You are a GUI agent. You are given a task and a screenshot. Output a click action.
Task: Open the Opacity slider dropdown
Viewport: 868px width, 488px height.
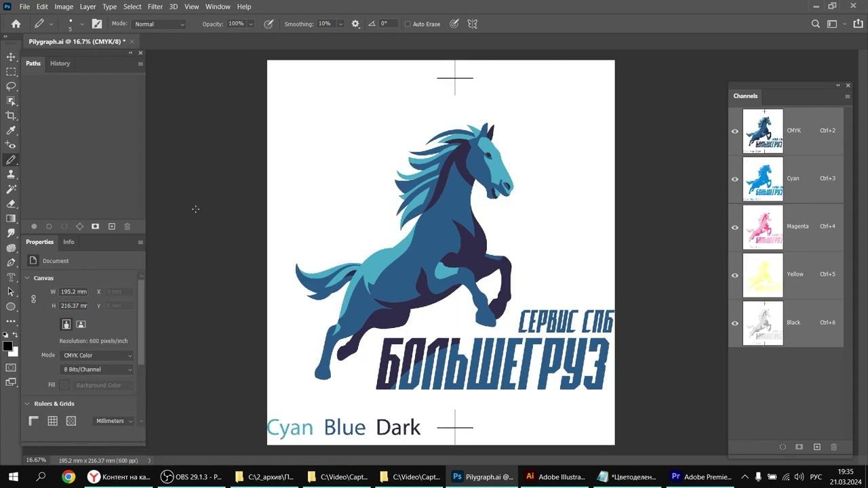point(251,24)
